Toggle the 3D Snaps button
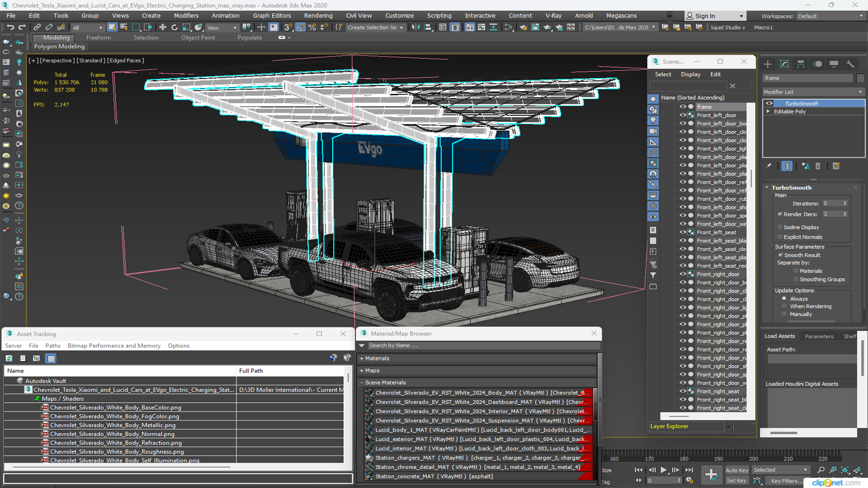Viewport: 868px width, 488px height. (x=288, y=28)
